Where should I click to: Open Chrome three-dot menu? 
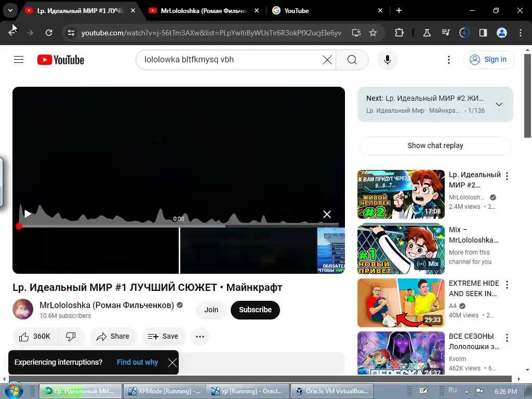tap(521, 33)
